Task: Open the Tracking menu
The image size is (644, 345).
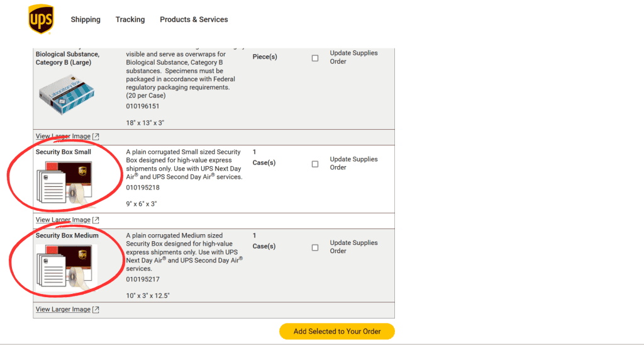Action: click(130, 20)
